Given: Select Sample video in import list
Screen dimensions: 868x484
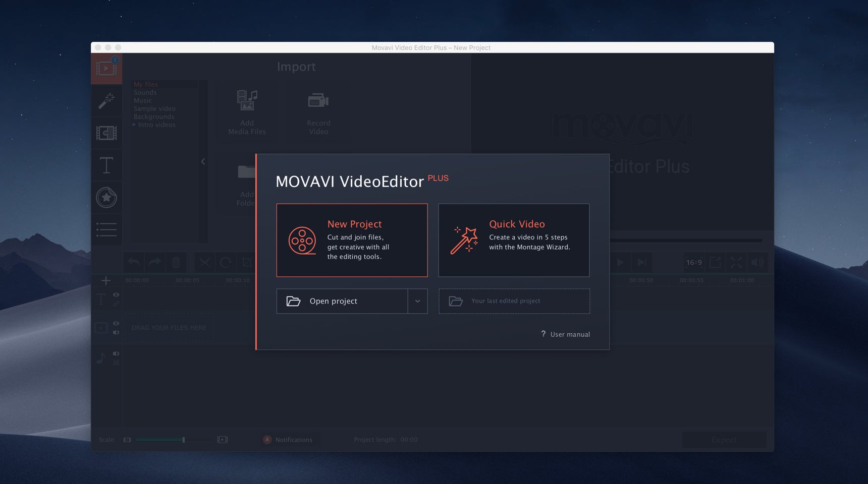Looking at the screenshot, I should [154, 109].
